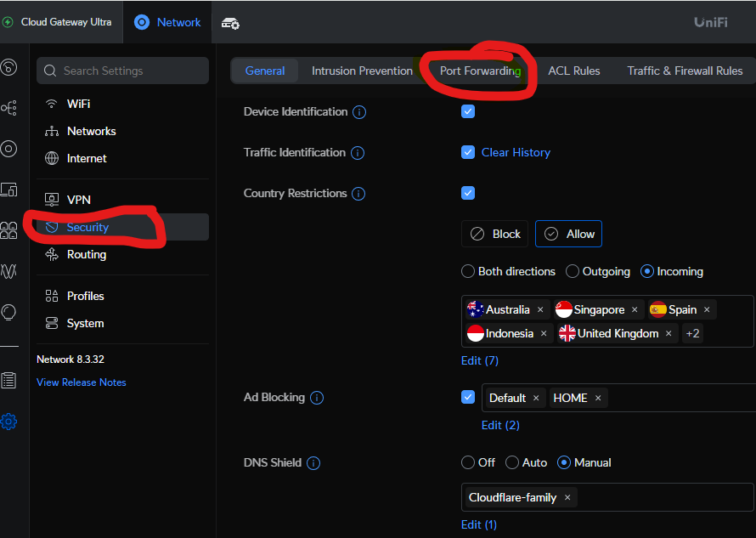Click the Country Restrictions info icon
Viewport: 756px width, 538px height.
pos(358,194)
